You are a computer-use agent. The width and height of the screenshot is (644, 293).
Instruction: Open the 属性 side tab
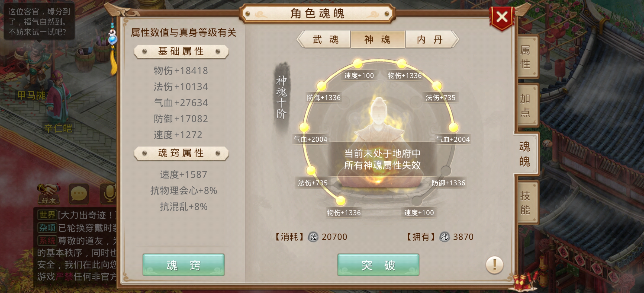(x=526, y=57)
